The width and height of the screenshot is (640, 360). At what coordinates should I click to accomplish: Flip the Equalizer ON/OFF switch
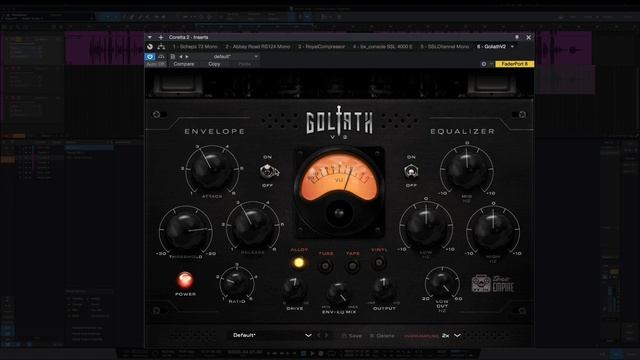tap(411, 171)
